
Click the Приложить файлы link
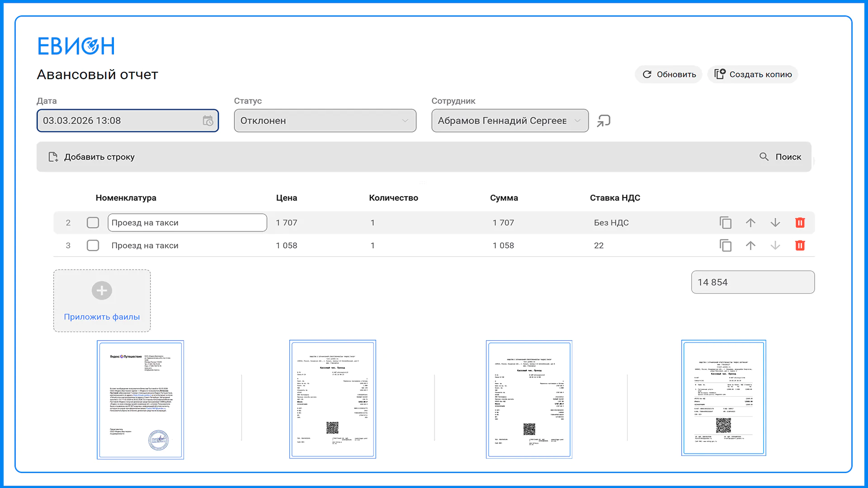(102, 317)
